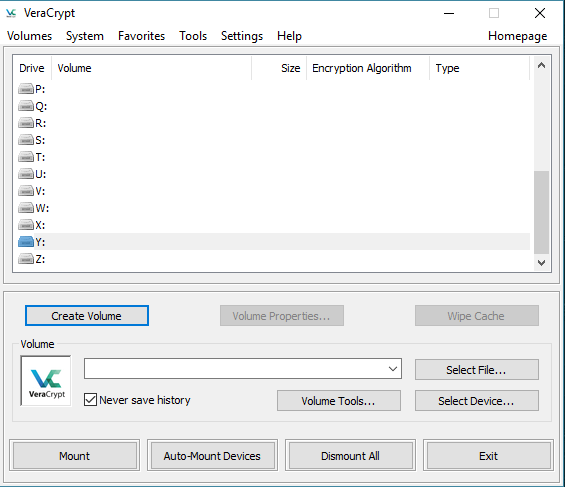Click the highlighted blue Y: drive icon
The image size is (565, 487).
pos(26,242)
